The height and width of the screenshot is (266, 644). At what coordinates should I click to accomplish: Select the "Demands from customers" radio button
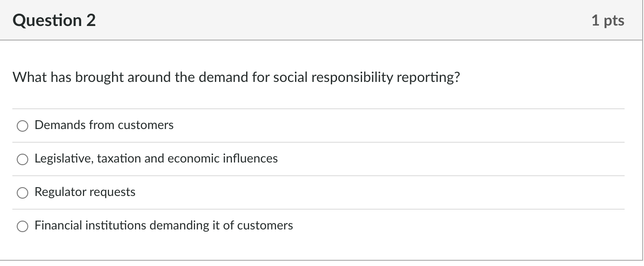22,126
